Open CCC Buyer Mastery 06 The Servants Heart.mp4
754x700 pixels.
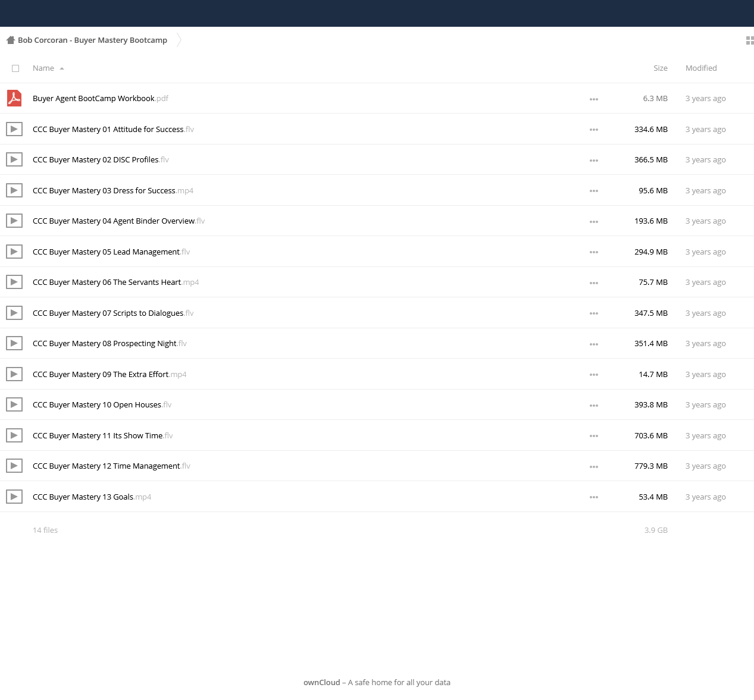(x=115, y=282)
